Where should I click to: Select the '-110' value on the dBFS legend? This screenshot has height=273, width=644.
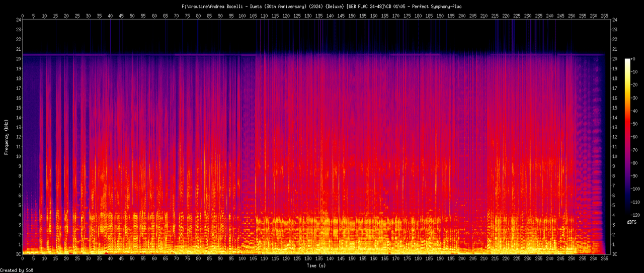click(x=636, y=202)
